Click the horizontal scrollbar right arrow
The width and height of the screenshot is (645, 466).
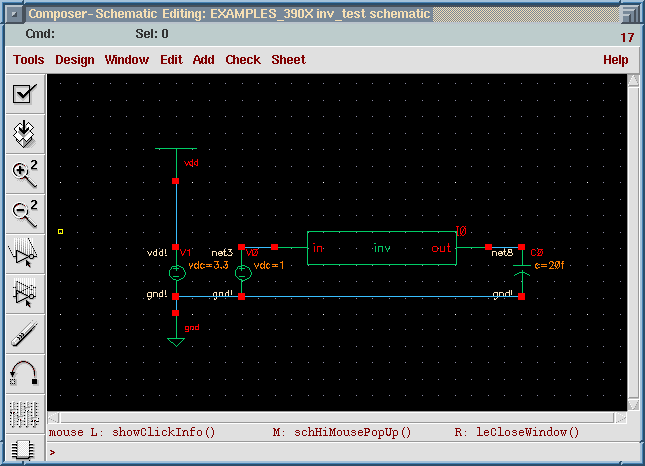click(x=621, y=418)
